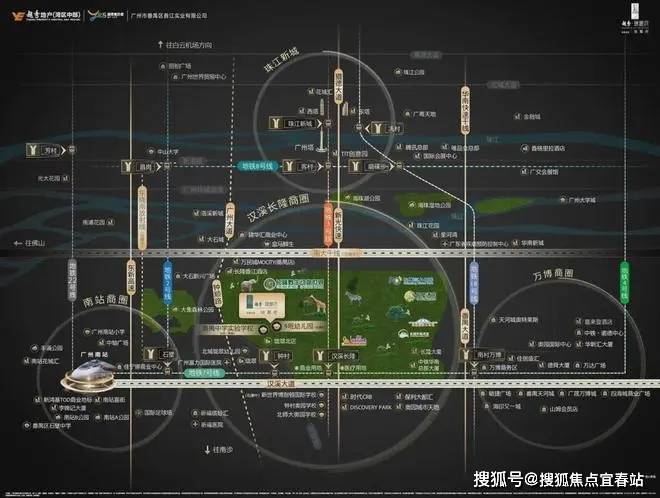Screen dimensions: 660x498
Task: Click the 新光快速 road pill label
Action: (338, 227)
